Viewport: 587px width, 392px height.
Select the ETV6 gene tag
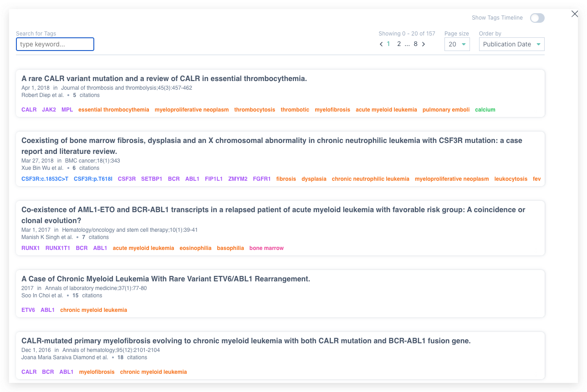(28, 310)
